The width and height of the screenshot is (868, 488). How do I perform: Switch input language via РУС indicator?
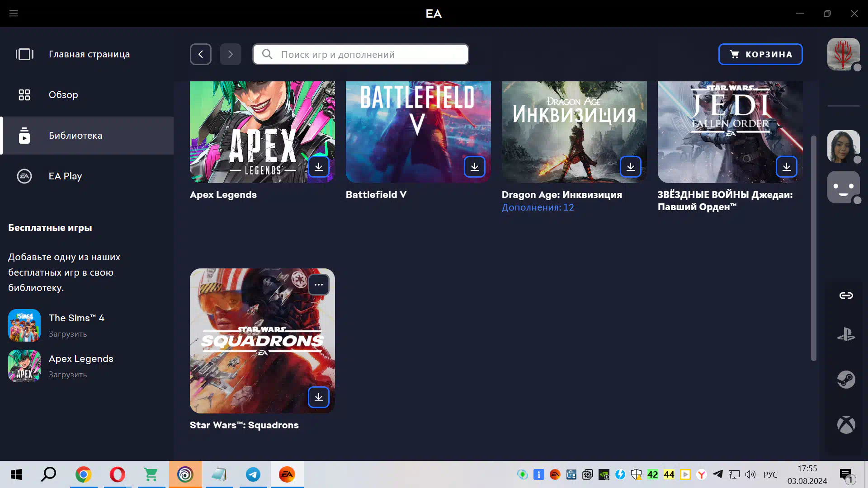(770, 474)
